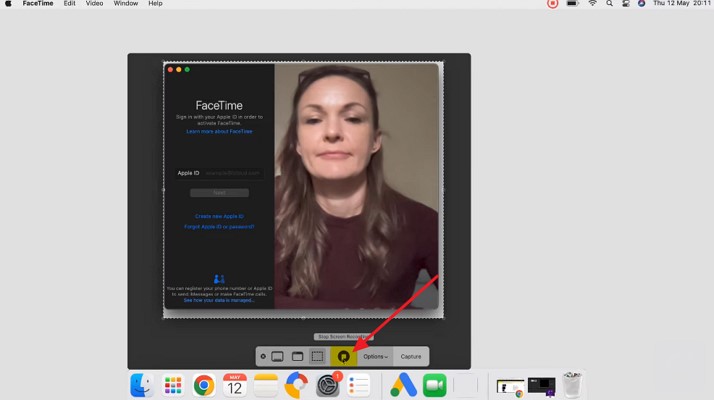714x400 pixels.
Task: Open Google Ads app from Dock
Action: click(x=403, y=385)
